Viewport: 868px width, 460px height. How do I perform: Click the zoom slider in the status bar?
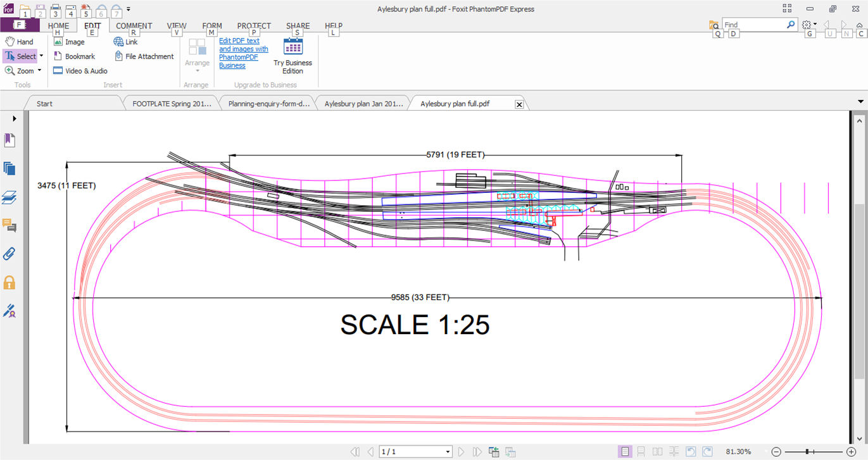(x=807, y=452)
